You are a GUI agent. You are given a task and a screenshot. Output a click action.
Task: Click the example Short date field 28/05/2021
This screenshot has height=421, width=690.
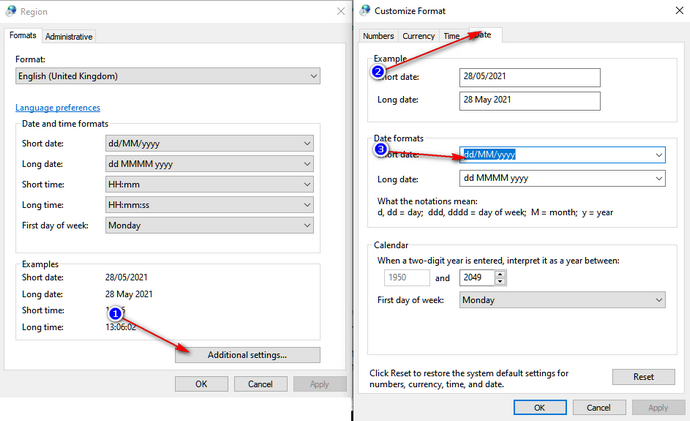click(x=530, y=77)
